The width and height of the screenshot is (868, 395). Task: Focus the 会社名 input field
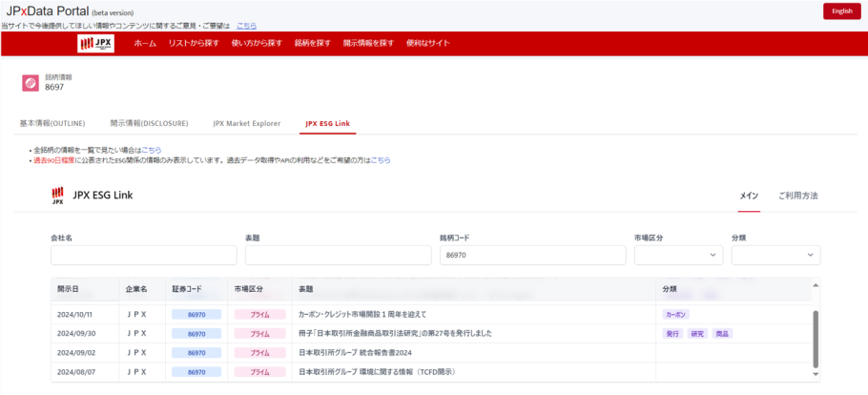(x=143, y=255)
